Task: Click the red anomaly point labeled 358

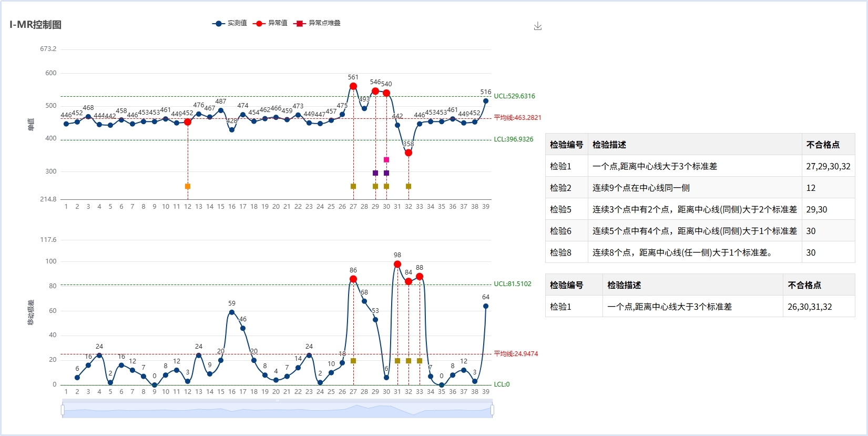Action: 409,153
